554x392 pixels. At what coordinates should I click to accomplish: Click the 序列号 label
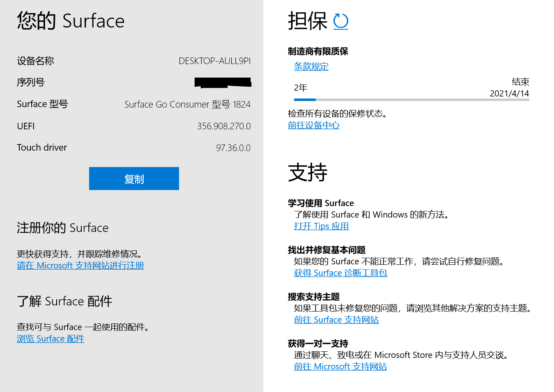coord(31,83)
